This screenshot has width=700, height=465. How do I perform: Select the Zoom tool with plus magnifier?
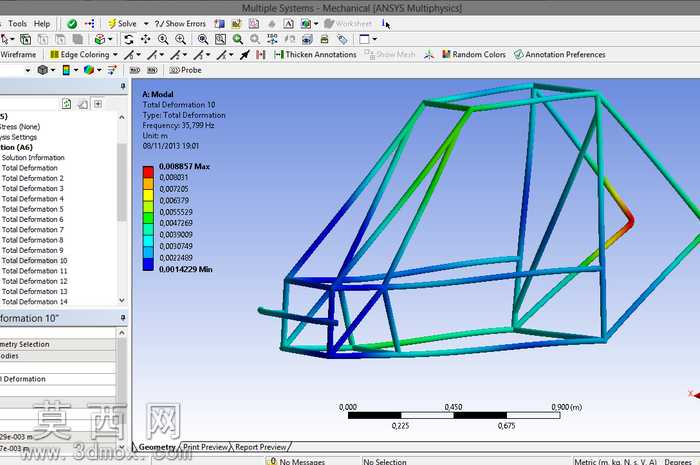[x=163, y=40]
